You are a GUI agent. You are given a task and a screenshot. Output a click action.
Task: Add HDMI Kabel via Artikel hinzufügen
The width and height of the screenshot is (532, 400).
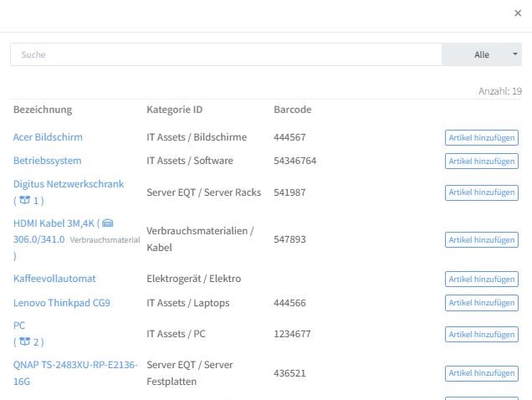coord(482,239)
